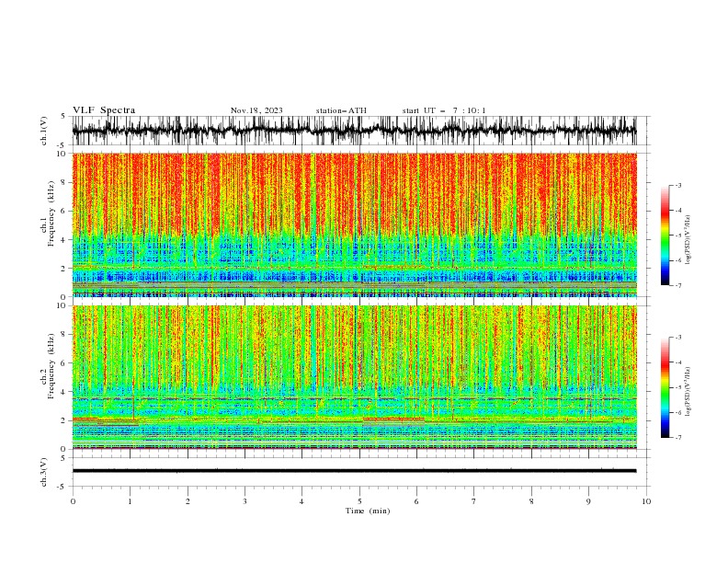
Task: Click upper colorbar "log(PSD)(V²/Hz)" label
Action: click(688, 240)
